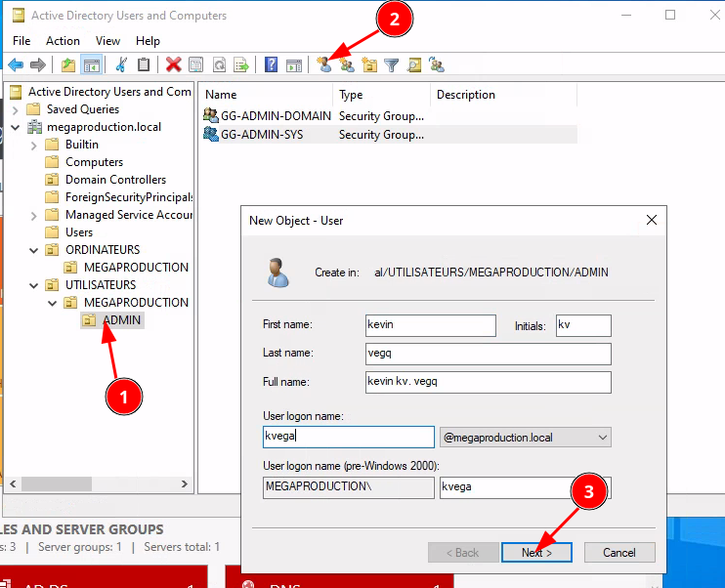The height and width of the screenshot is (588, 725).
Task: Click the Up one level folder icon
Action: [67, 65]
